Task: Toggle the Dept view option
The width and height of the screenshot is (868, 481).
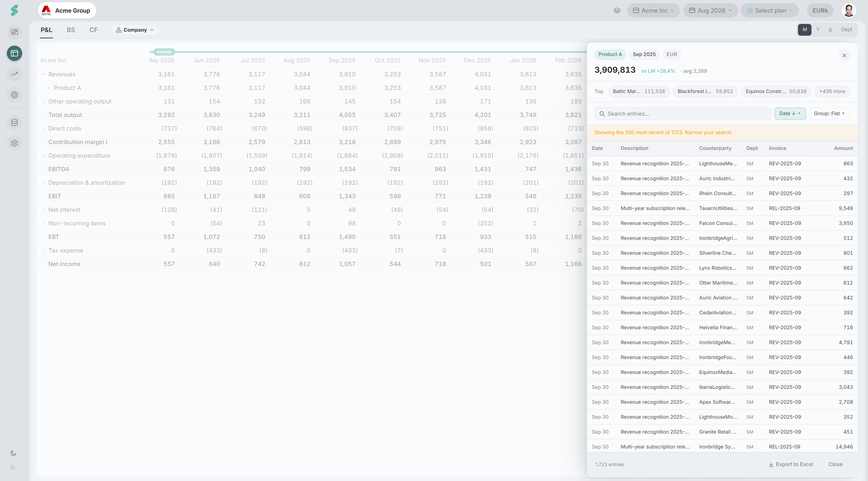Action: point(846,30)
